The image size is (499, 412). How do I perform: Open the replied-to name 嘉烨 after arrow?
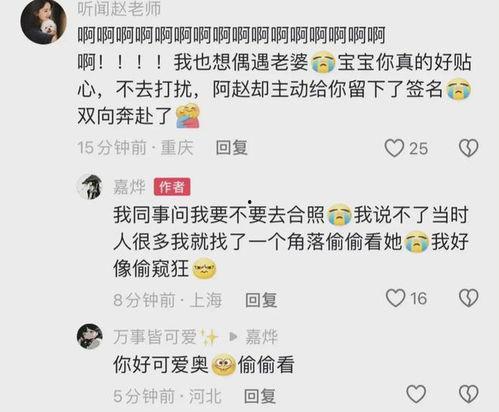pyautogui.click(x=261, y=337)
